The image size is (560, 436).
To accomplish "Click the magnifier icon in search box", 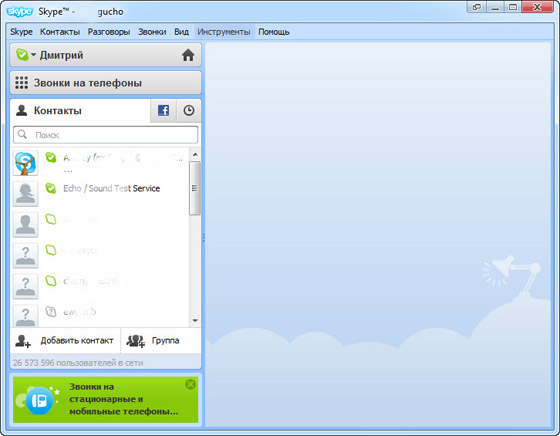I will 22,134.
